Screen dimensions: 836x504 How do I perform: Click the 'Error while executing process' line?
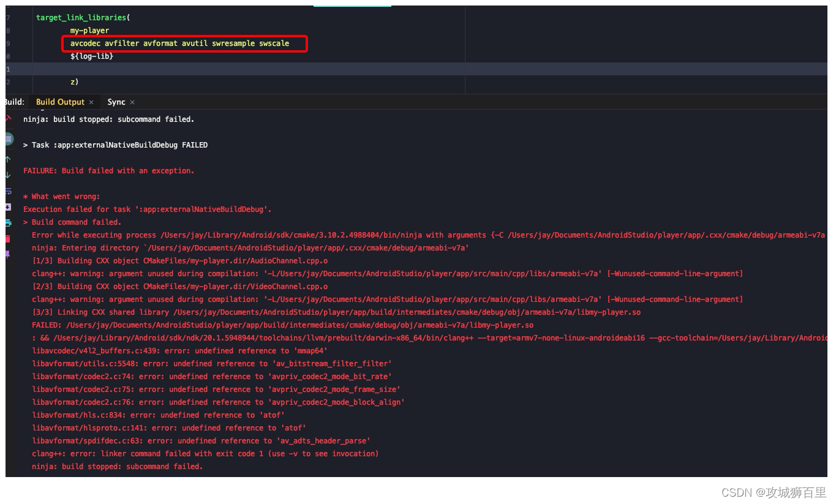coord(429,235)
